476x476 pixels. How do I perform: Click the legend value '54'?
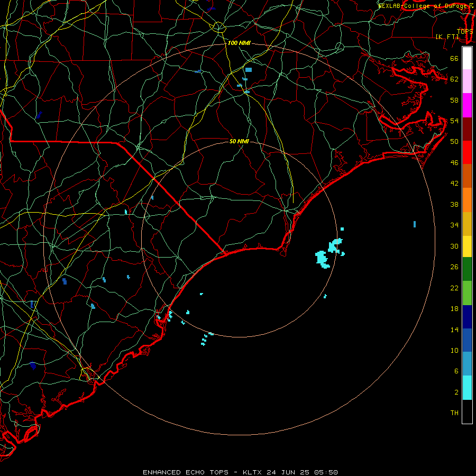coord(454,121)
